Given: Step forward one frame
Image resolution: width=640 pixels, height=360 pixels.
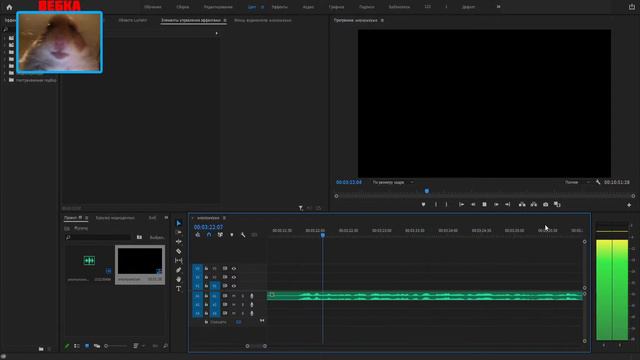Looking at the screenshot, I should click(496, 204).
